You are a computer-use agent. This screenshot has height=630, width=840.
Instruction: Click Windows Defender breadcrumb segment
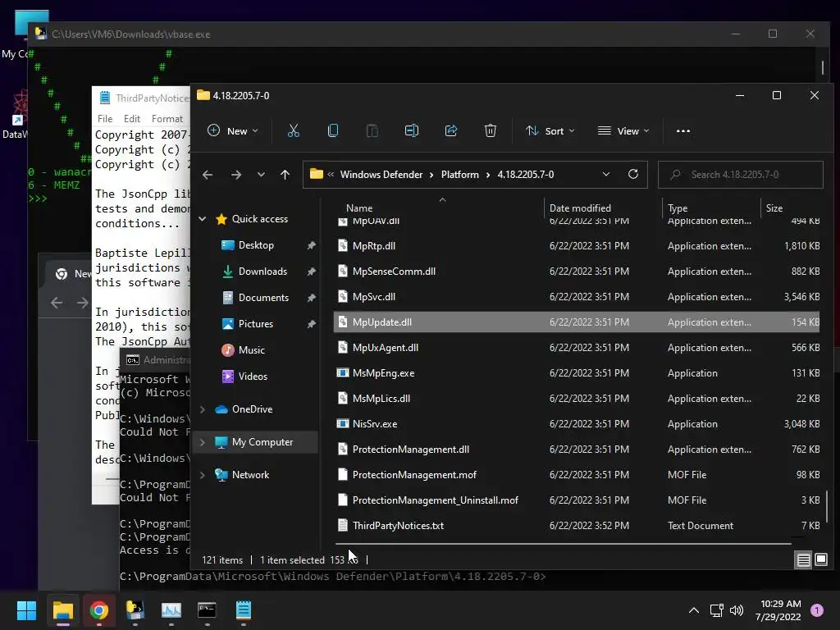coord(381,175)
